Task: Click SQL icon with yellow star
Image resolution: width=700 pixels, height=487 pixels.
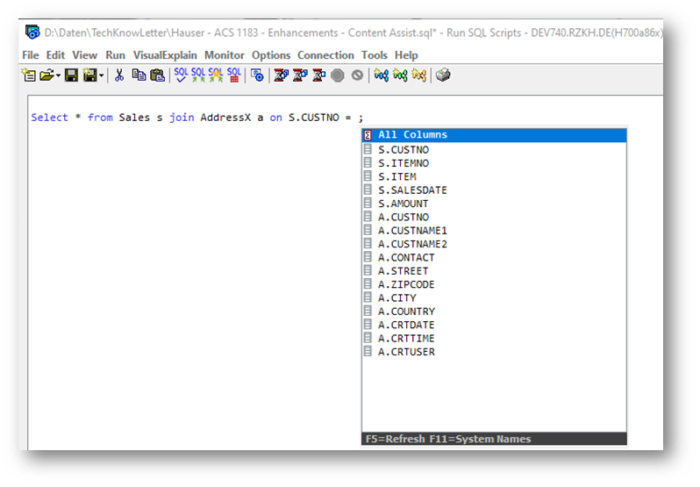Action: [216, 75]
